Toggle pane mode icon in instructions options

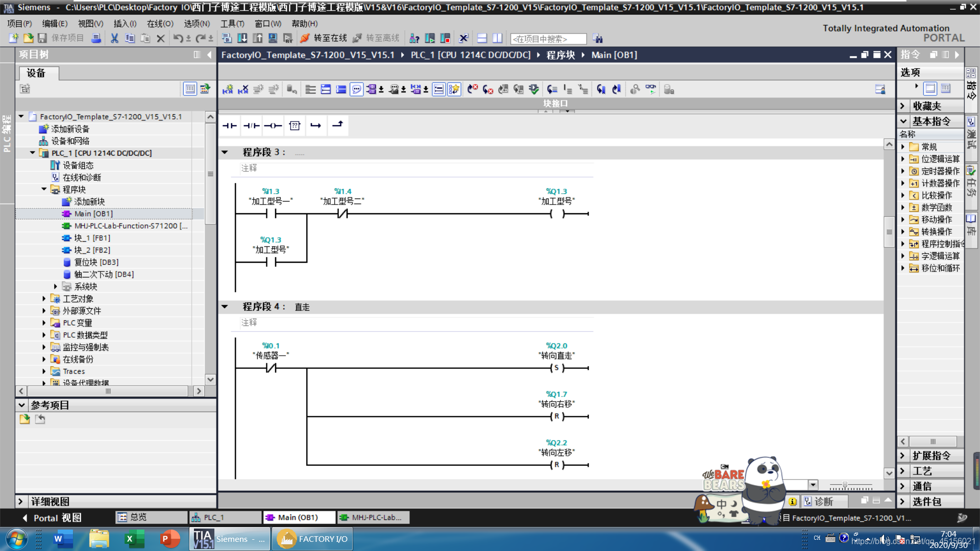pyautogui.click(x=930, y=88)
